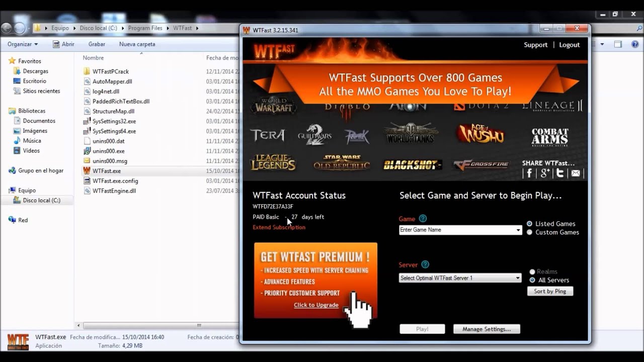Open the Game help question icon
Image resolution: width=644 pixels, height=362 pixels.
(423, 219)
